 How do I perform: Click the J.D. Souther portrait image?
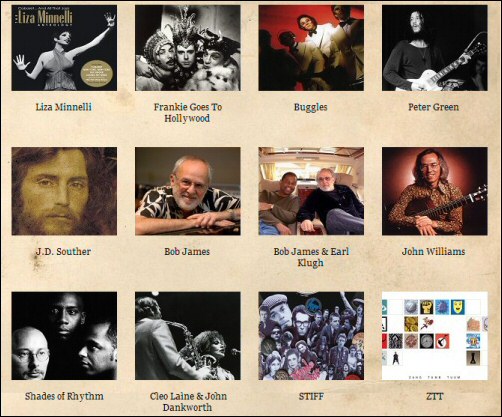[64, 191]
